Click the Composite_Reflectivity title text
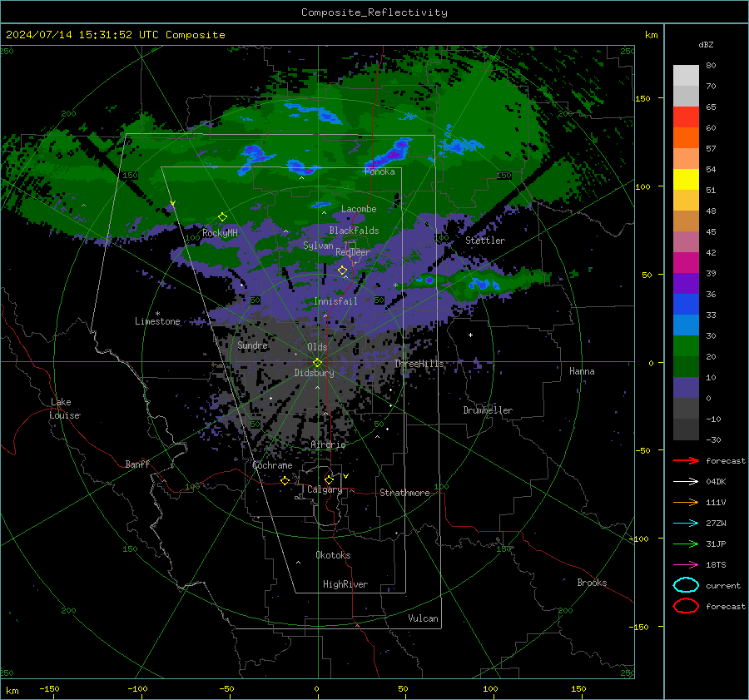Viewport: 749px width, 700px height. click(374, 12)
